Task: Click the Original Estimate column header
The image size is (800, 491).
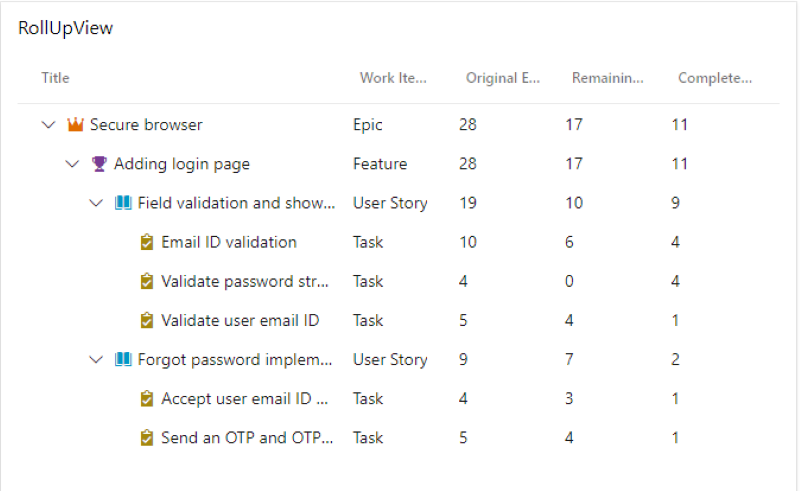Action: pyautogui.click(x=504, y=78)
